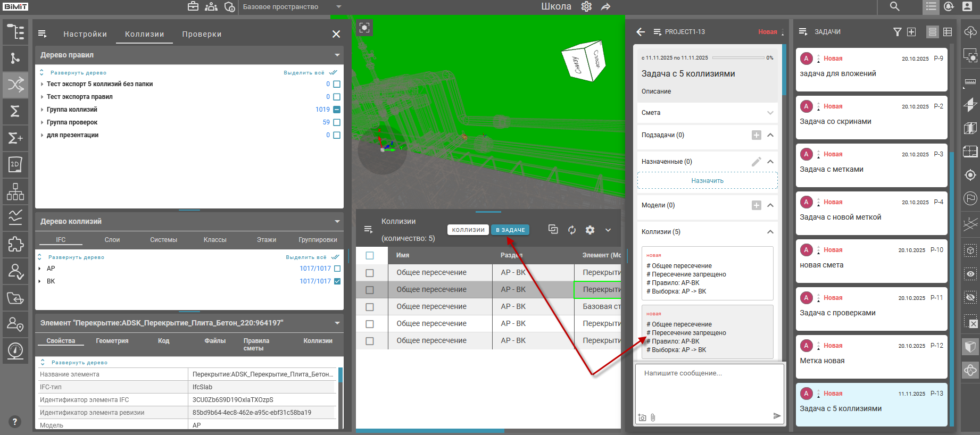
Task: Tick the select-all checkbox in collisions table header
Action: click(x=370, y=256)
